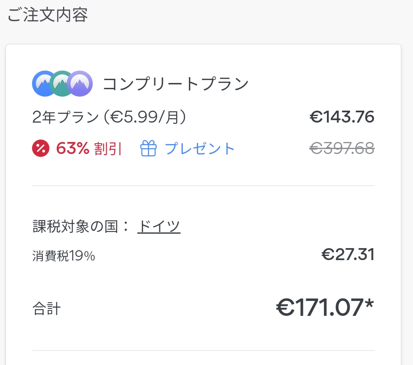Click the 63% 割引 discount label
Image resolution: width=413 pixels, height=365 pixels.
tap(89, 149)
